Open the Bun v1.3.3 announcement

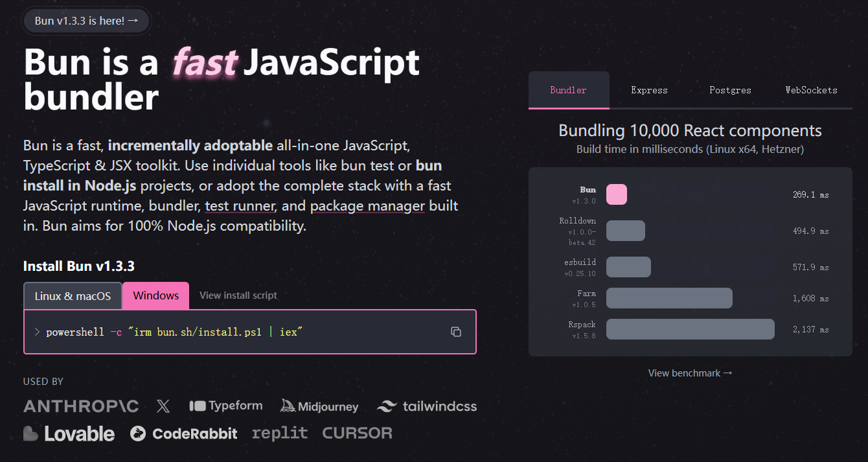click(87, 21)
